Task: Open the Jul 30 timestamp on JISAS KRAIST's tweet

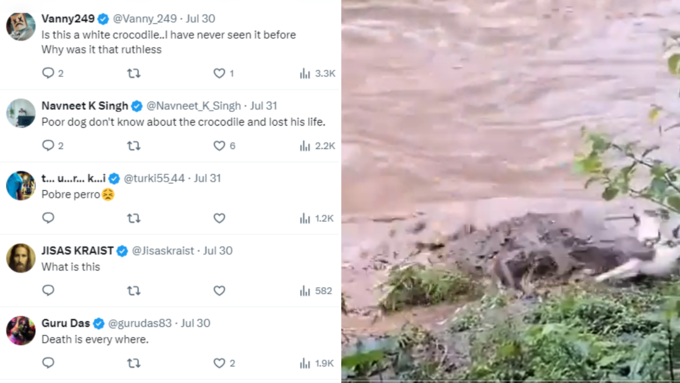Action: click(218, 251)
